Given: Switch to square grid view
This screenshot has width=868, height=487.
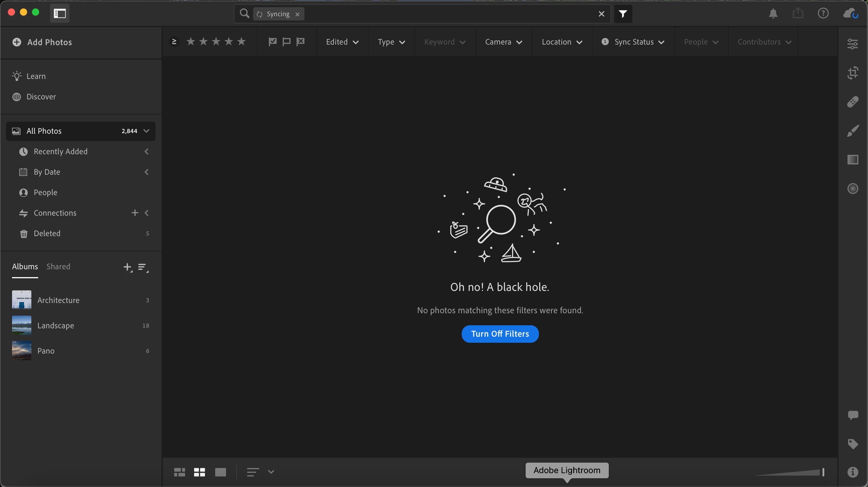Looking at the screenshot, I should coord(200,472).
